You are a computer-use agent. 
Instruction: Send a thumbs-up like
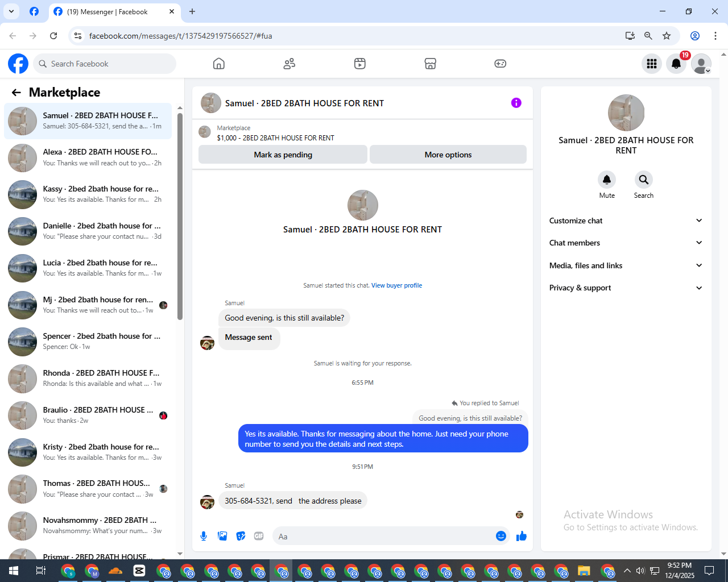(x=522, y=536)
